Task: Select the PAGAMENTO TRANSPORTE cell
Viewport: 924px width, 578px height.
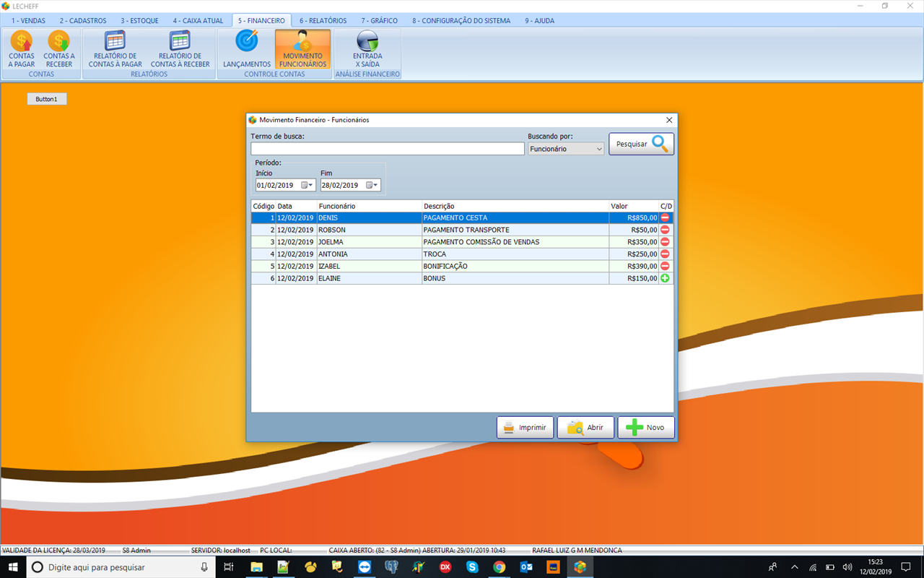Action: (515, 230)
